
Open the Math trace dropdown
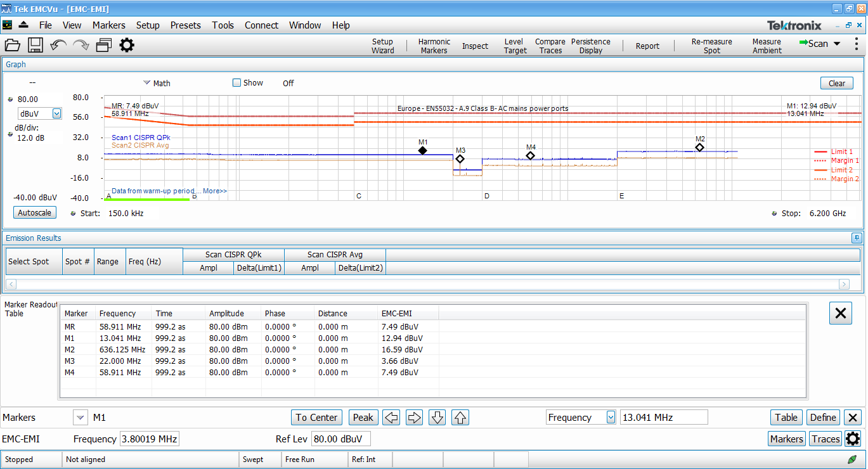point(146,83)
